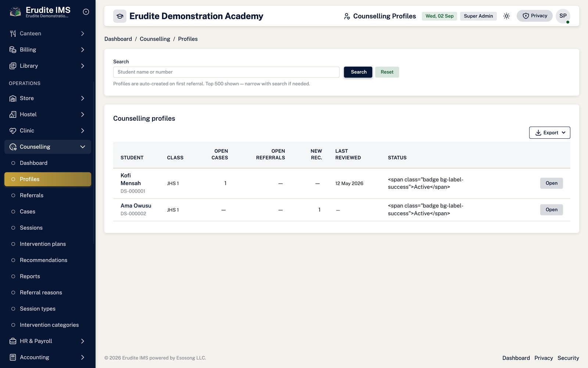Open the SP user avatar menu

click(x=563, y=16)
